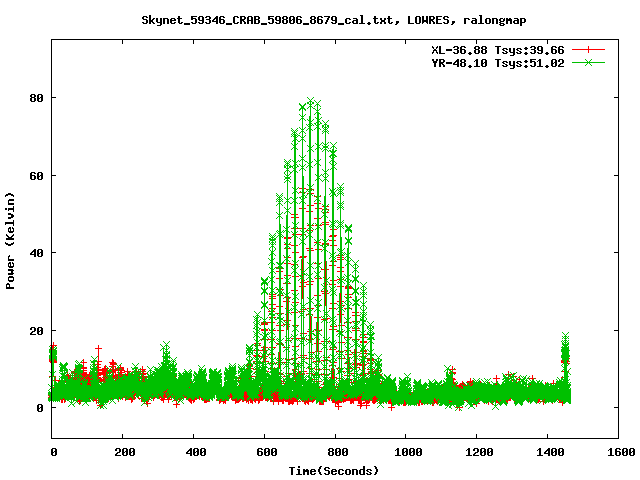Click the plot title 'Skynet_59346_CRAB_59806_8679_cal.txt, LOWRES, ralongmap'
The width and height of the screenshot is (640, 480).
coord(333,20)
